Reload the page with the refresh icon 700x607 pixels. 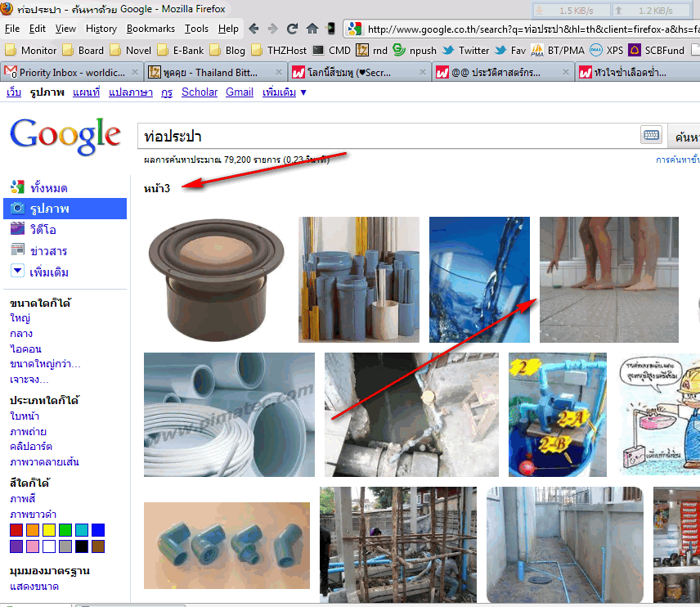[293, 29]
